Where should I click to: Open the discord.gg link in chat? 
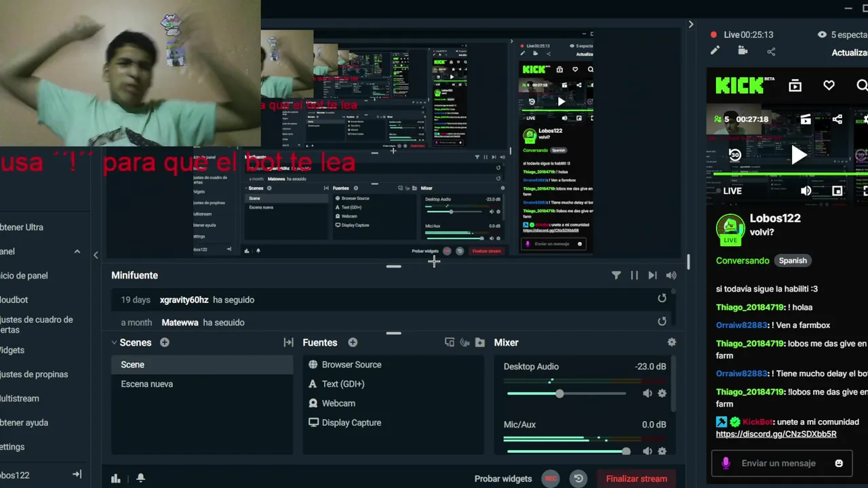(x=776, y=434)
